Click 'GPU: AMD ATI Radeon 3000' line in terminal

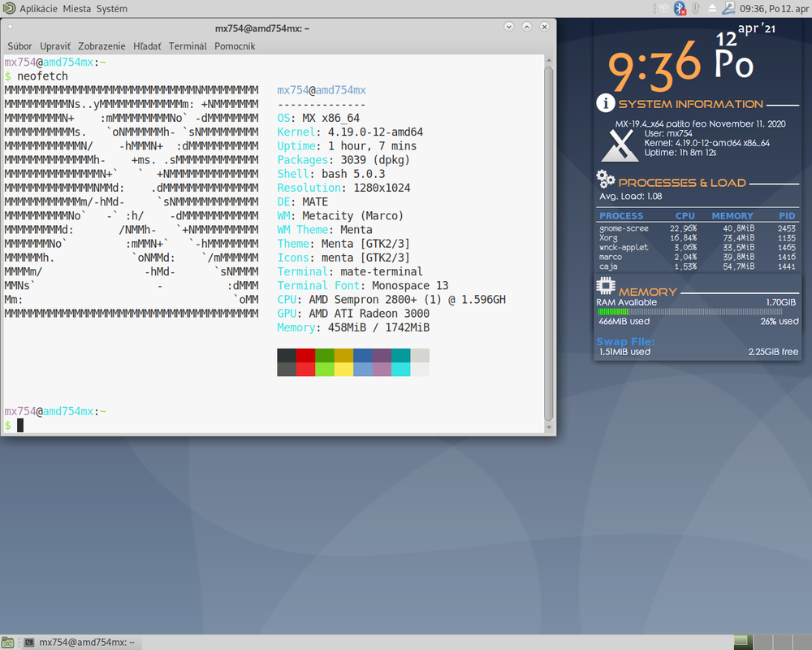(x=353, y=314)
